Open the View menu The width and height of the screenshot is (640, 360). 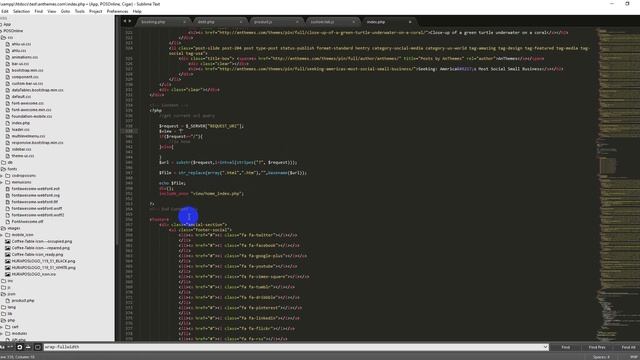51,11
